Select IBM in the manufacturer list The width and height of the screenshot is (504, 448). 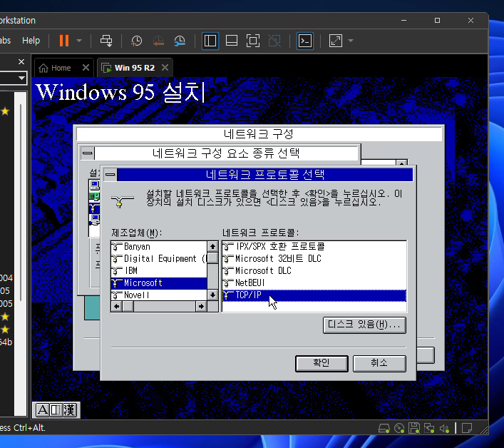tap(159, 271)
